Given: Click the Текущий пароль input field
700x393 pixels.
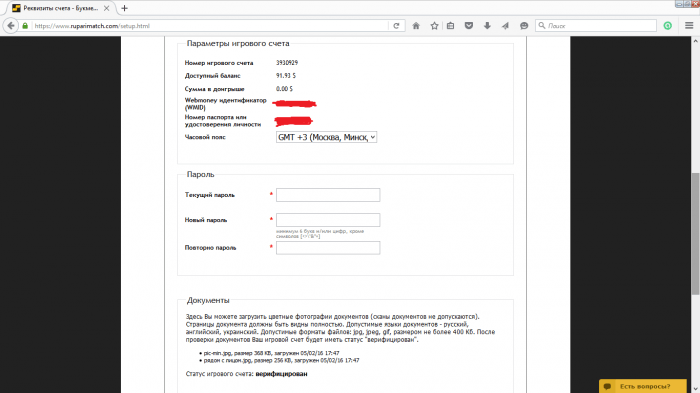Looking at the screenshot, I should pos(328,195).
